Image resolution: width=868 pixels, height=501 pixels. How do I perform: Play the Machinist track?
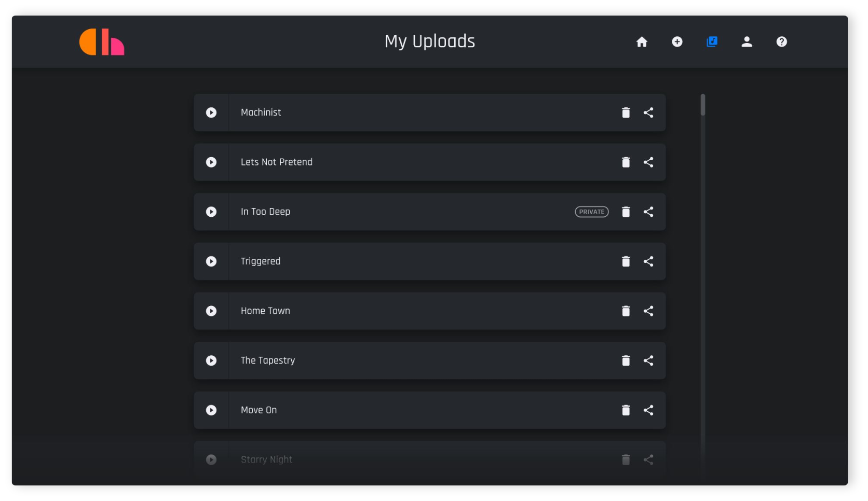[211, 113]
